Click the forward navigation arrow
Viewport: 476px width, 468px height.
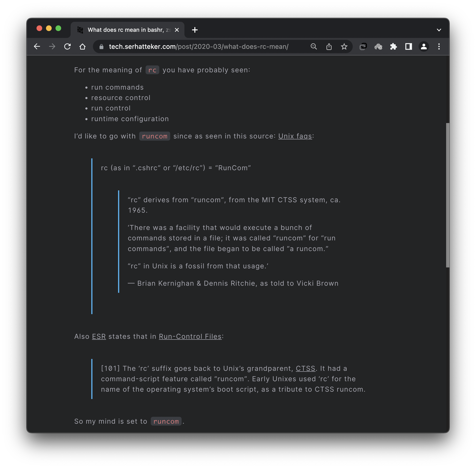(52, 46)
